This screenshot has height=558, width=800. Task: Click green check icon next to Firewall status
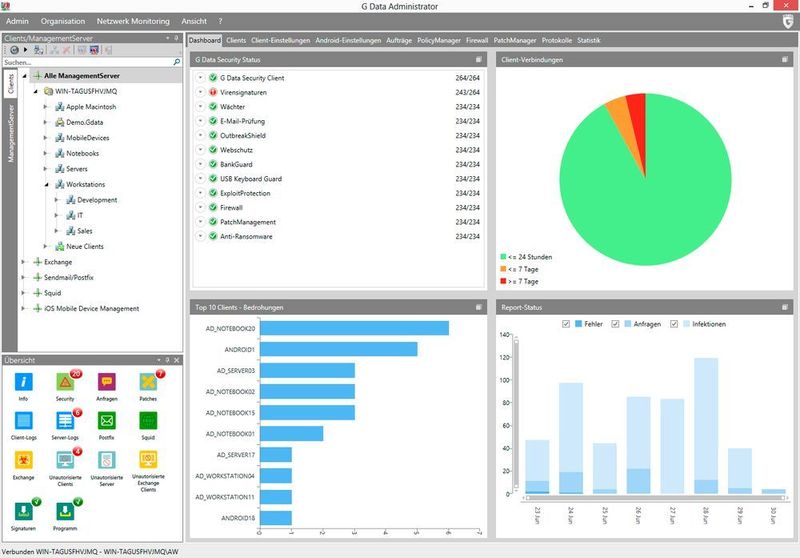pos(213,208)
